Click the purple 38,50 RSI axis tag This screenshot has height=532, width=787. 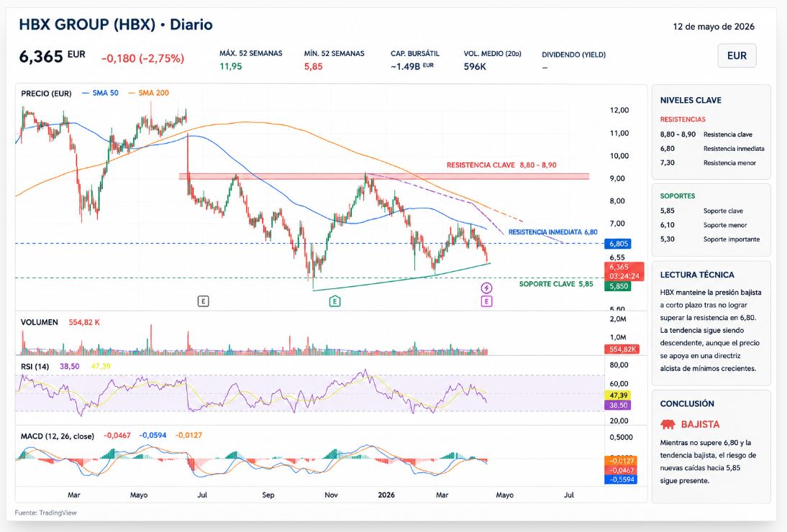point(618,405)
